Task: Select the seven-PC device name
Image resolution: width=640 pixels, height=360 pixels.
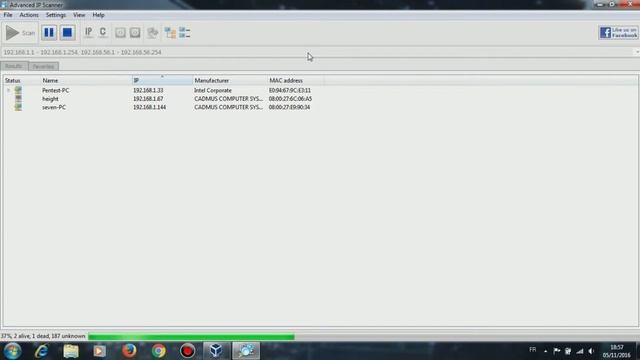Action: [54, 107]
